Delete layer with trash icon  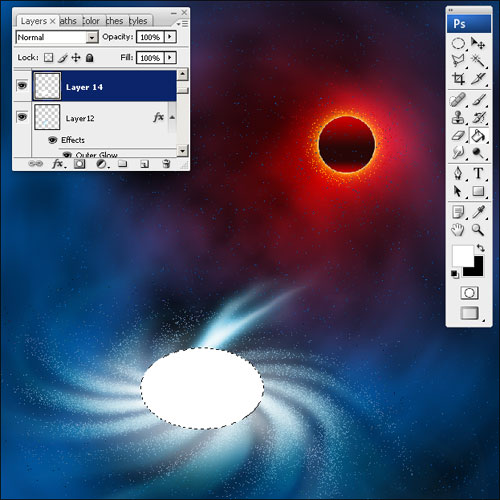click(166, 164)
